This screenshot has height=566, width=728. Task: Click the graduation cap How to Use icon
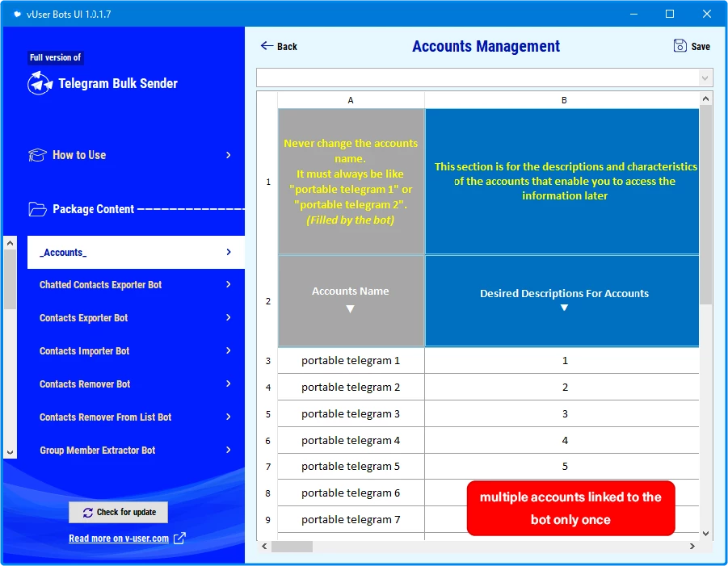point(37,155)
